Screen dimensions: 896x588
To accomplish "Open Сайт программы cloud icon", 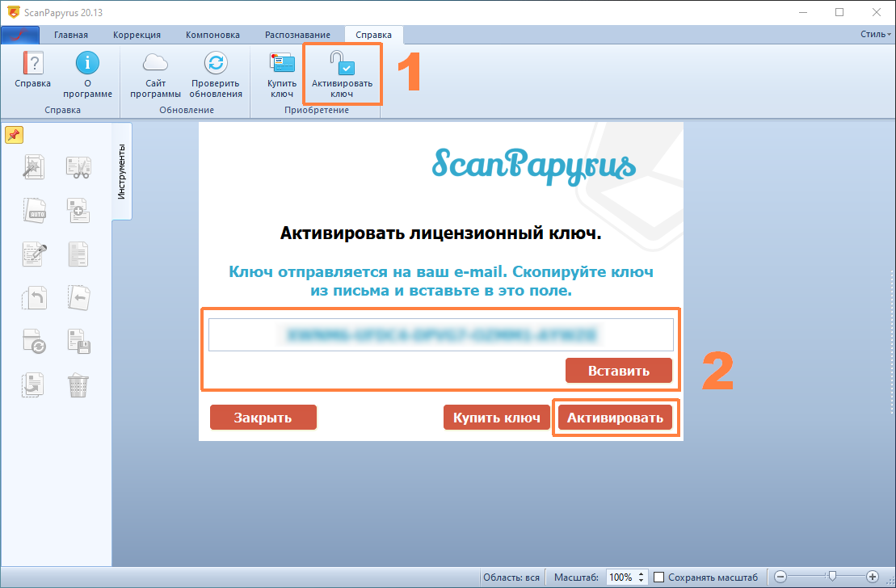I will click(x=155, y=63).
